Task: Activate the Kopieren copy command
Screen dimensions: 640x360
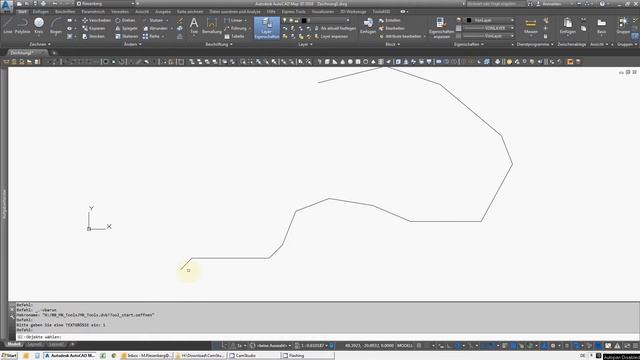Action: tap(94, 28)
